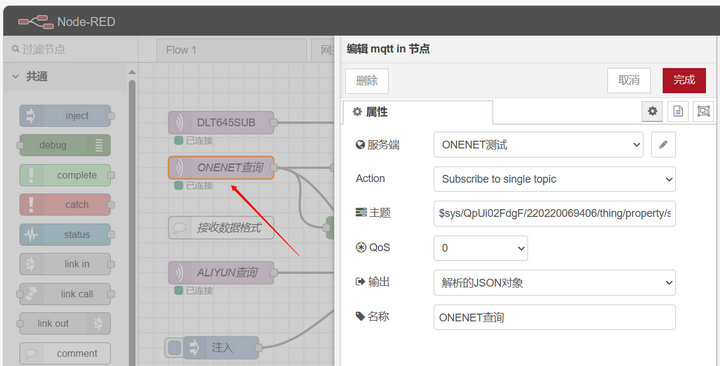Select the comment palette node
The height and width of the screenshot is (366, 720).
click(x=65, y=353)
